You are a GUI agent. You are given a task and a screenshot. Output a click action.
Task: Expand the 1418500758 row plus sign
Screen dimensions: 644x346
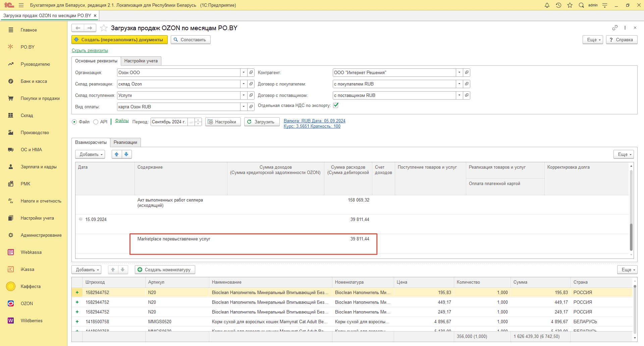click(77, 322)
